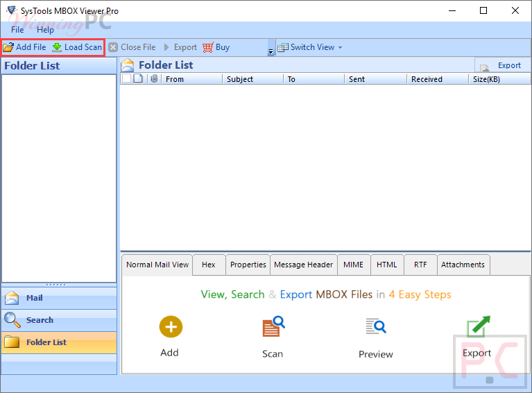Sort by the Subject column header

click(252, 79)
